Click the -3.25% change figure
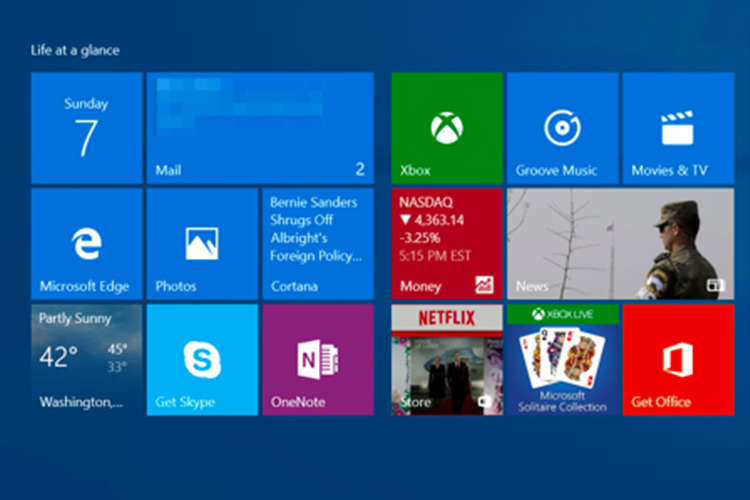 pos(420,238)
